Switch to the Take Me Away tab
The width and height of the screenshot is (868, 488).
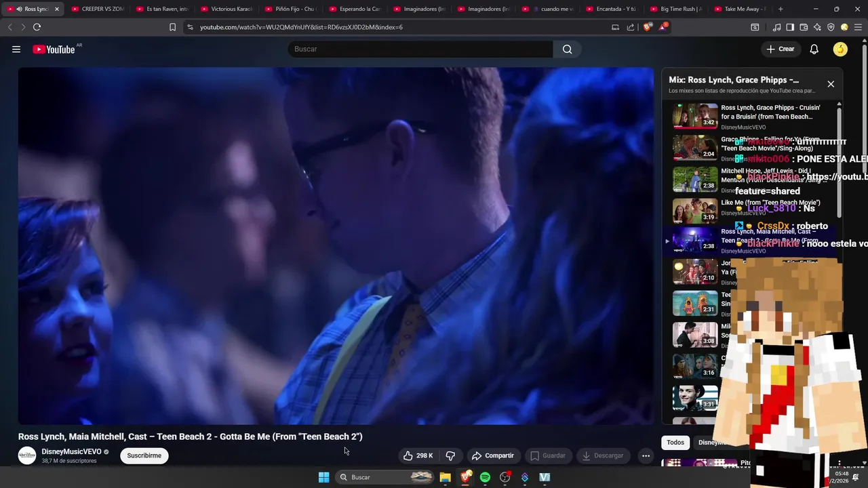(x=741, y=9)
